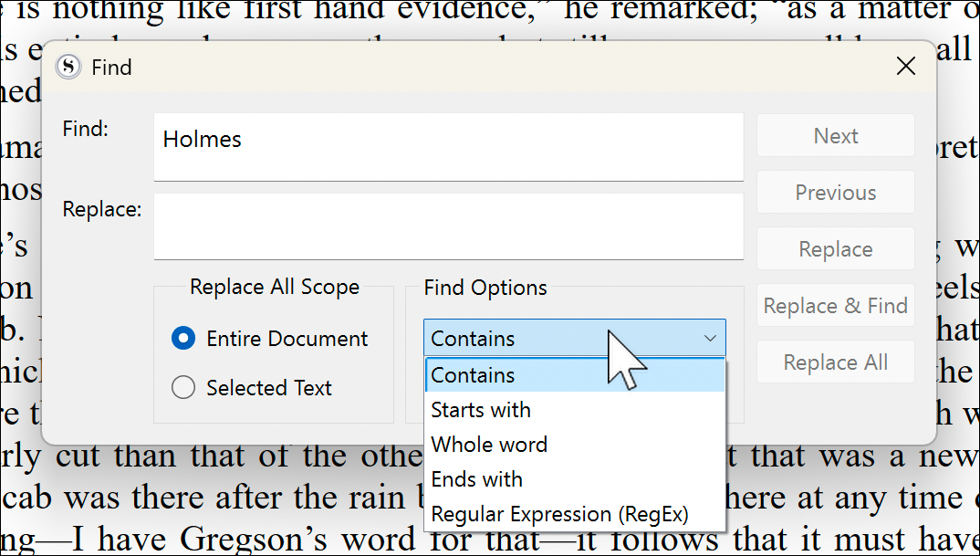Focus the empty Replace text field
This screenshot has width=980, height=556.
(447, 226)
